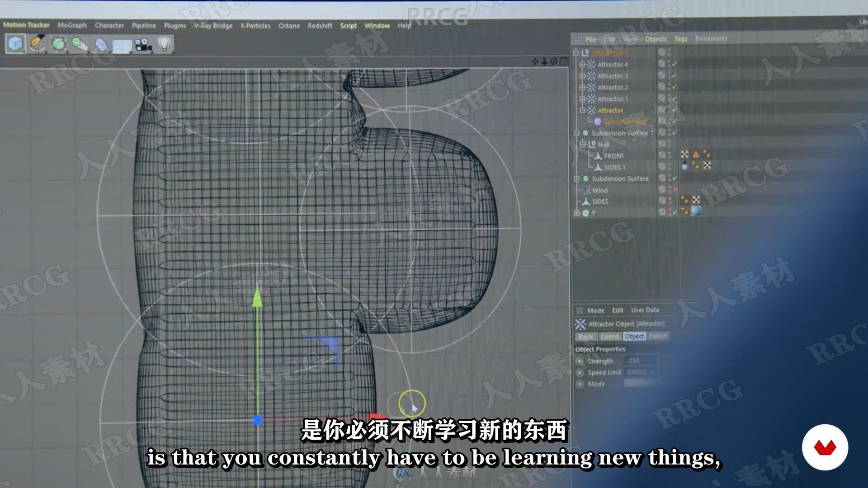Expand the Attractor.2 tree node
868x488 pixels.
[582, 87]
